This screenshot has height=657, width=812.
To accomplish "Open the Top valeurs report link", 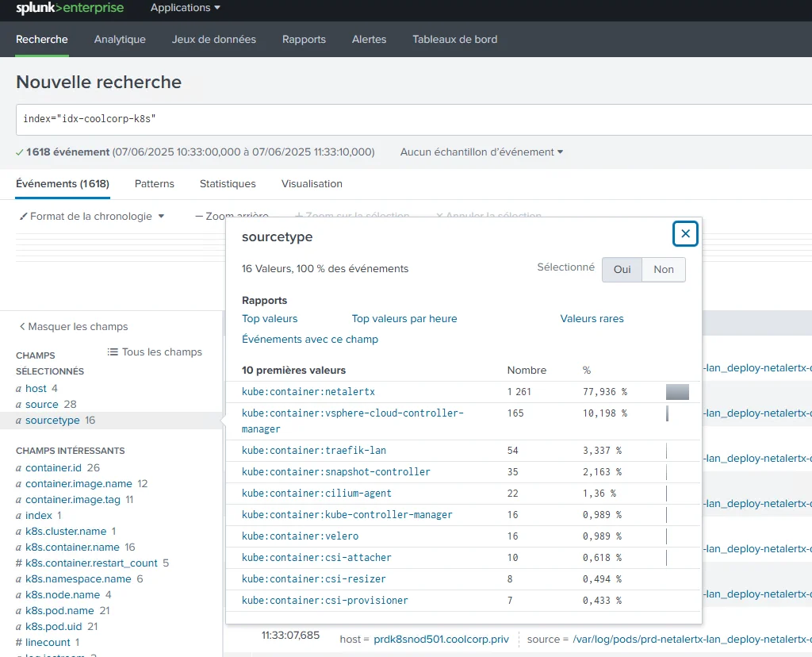I will point(270,319).
